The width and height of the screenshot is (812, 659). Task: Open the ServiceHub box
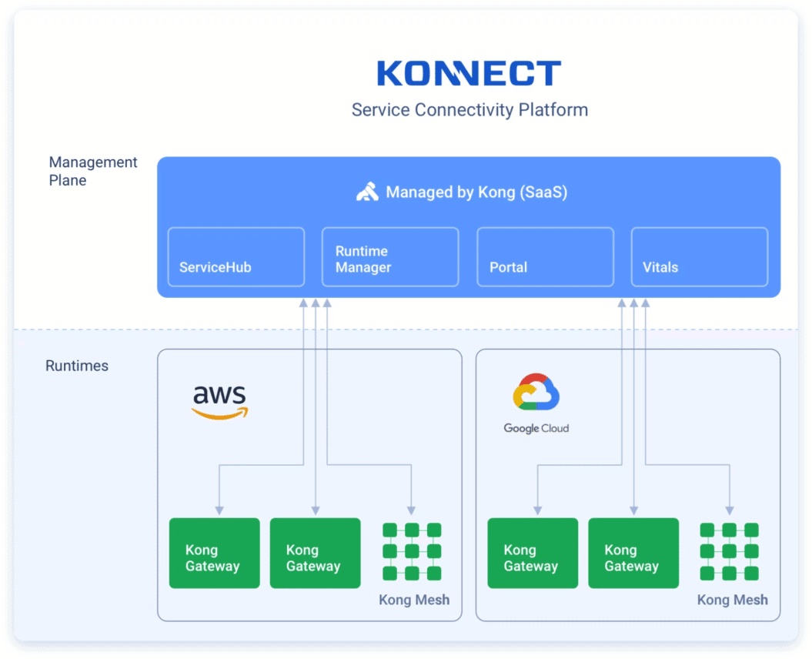236,257
